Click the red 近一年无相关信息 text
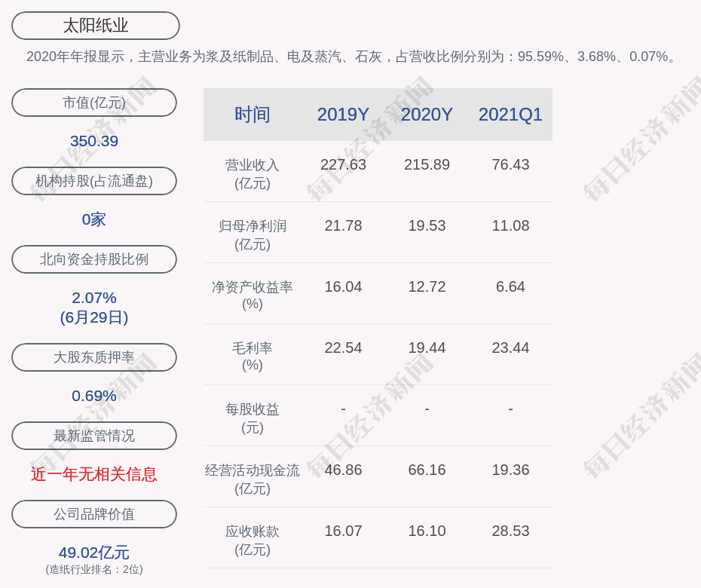Screen dimensions: 701x588 (x=94, y=474)
